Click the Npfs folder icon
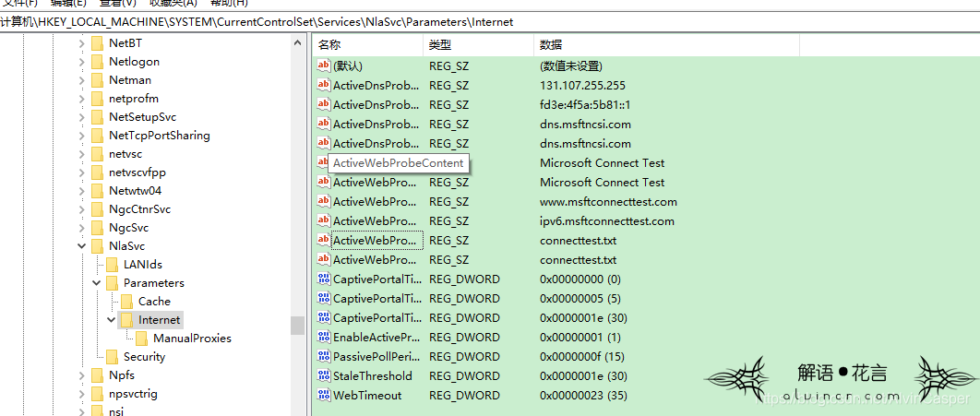Screen dimensions: 980x416 point(97,374)
